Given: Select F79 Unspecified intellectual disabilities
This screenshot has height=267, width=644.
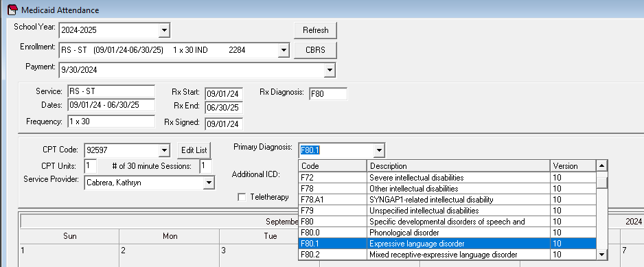Looking at the screenshot, I should (x=447, y=211).
